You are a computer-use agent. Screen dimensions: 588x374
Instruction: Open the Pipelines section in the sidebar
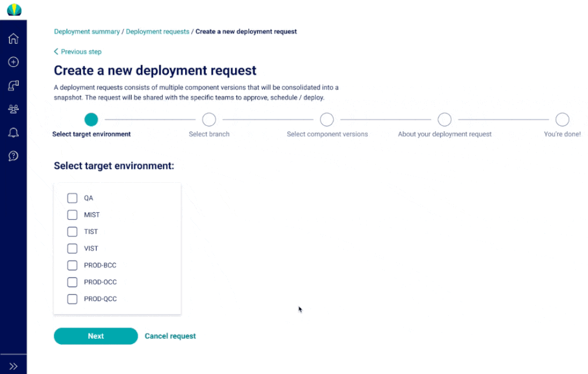click(x=13, y=85)
